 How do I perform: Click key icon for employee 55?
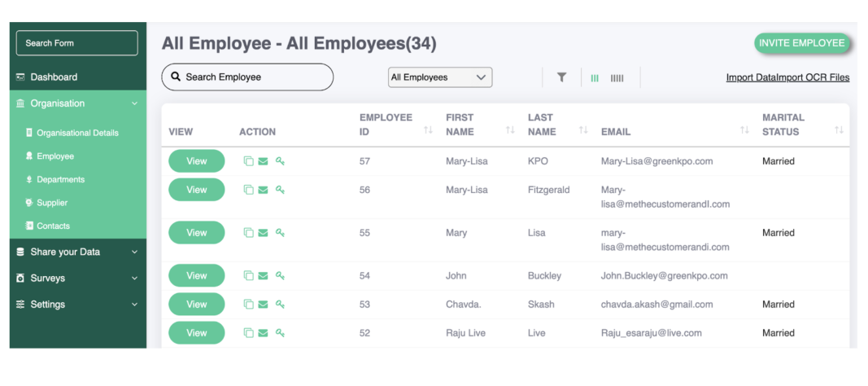point(280,233)
